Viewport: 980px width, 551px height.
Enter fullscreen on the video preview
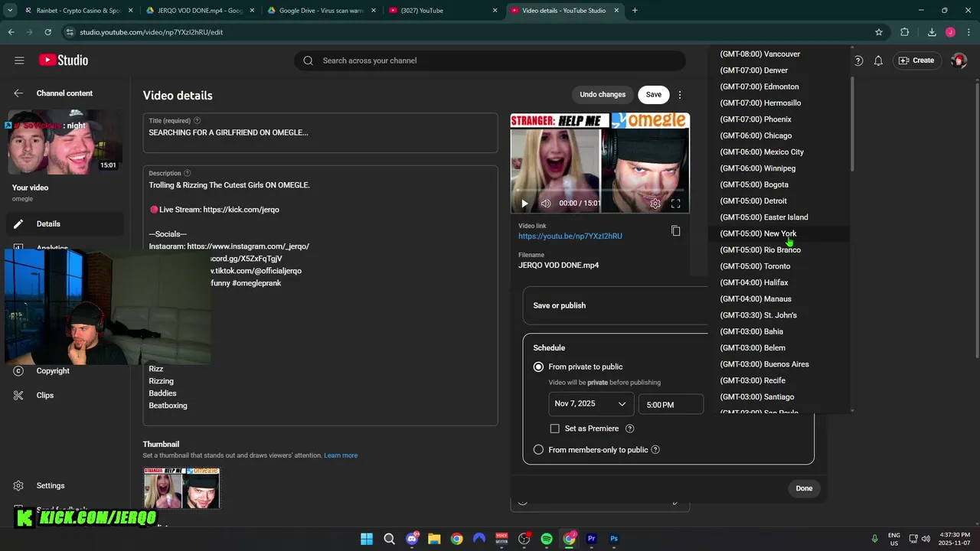click(675, 204)
